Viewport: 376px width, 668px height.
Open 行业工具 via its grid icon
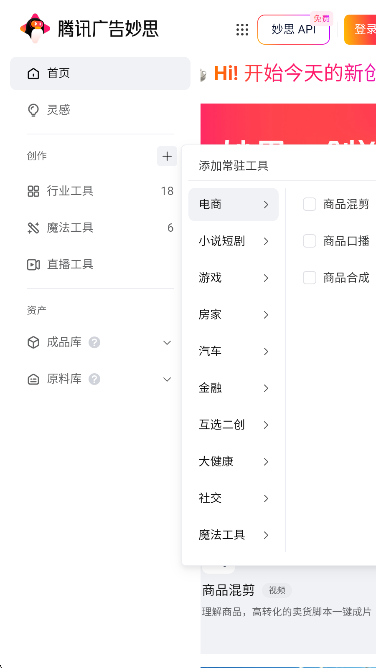pos(33,191)
